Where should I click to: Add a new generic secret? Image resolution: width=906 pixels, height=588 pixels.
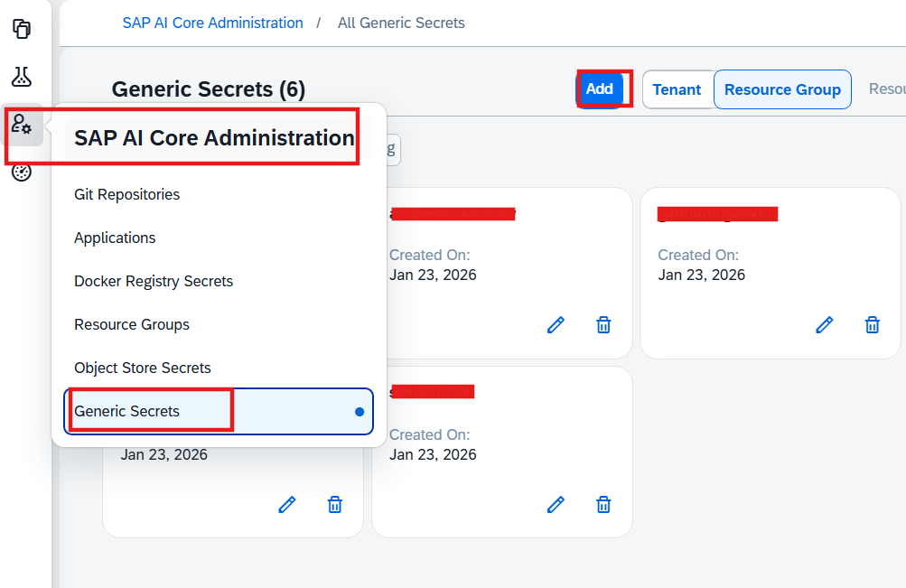point(600,89)
